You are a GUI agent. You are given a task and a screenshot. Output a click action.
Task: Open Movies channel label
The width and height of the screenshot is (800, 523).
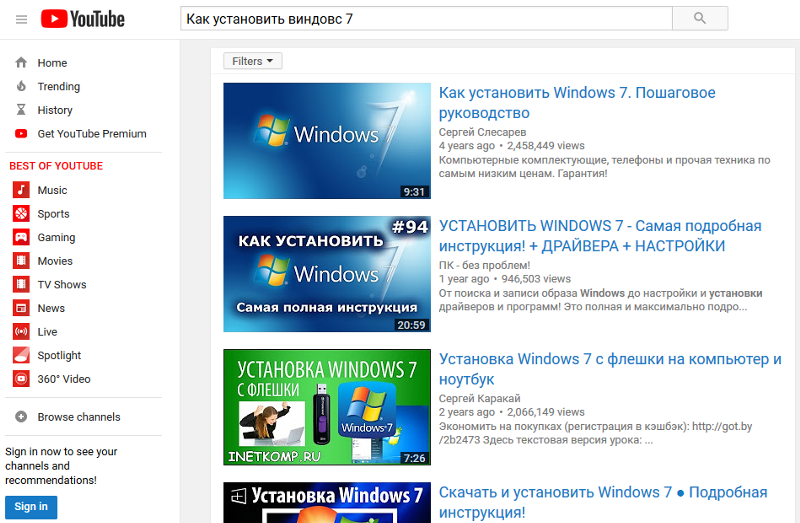pyautogui.click(x=55, y=261)
